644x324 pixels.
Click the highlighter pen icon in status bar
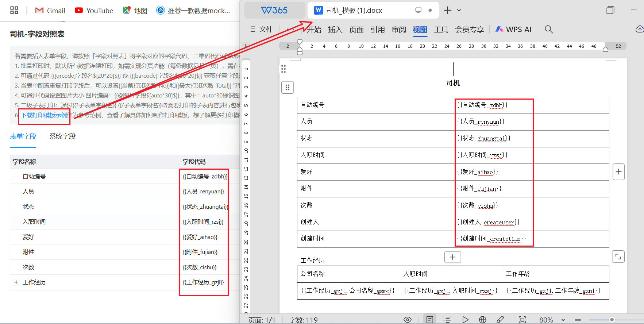(x=500, y=320)
